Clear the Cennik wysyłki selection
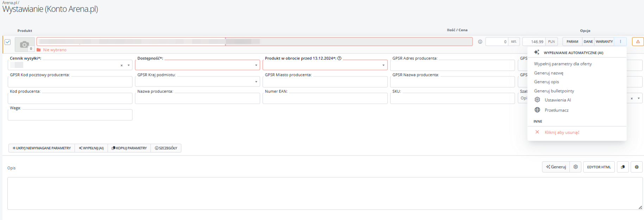The height and width of the screenshot is (220, 644). (122, 65)
